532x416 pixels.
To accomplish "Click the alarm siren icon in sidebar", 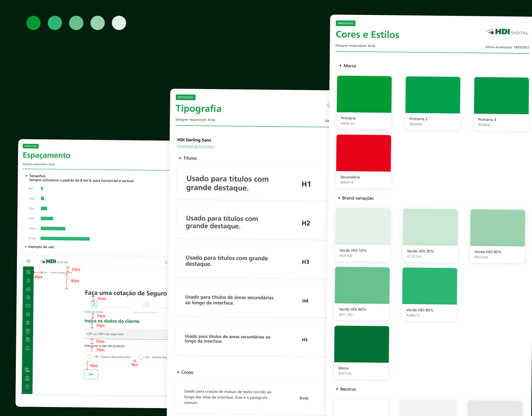I will pyautogui.click(x=28, y=348).
